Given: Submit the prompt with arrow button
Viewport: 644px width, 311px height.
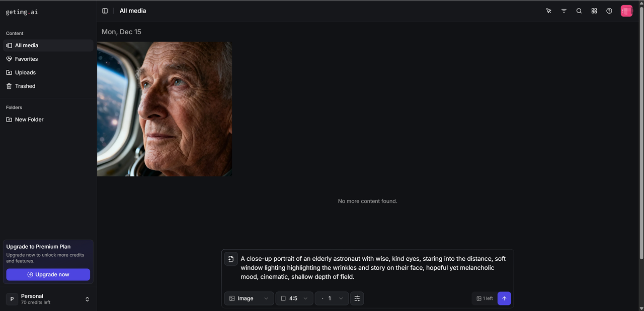Looking at the screenshot, I should point(504,298).
